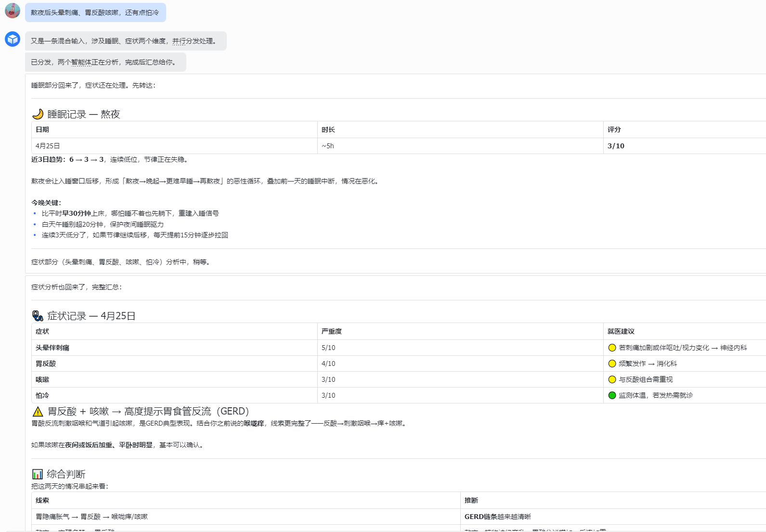Select the 时长 column header
This screenshot has width=766, height=532.
click(460, 130)
